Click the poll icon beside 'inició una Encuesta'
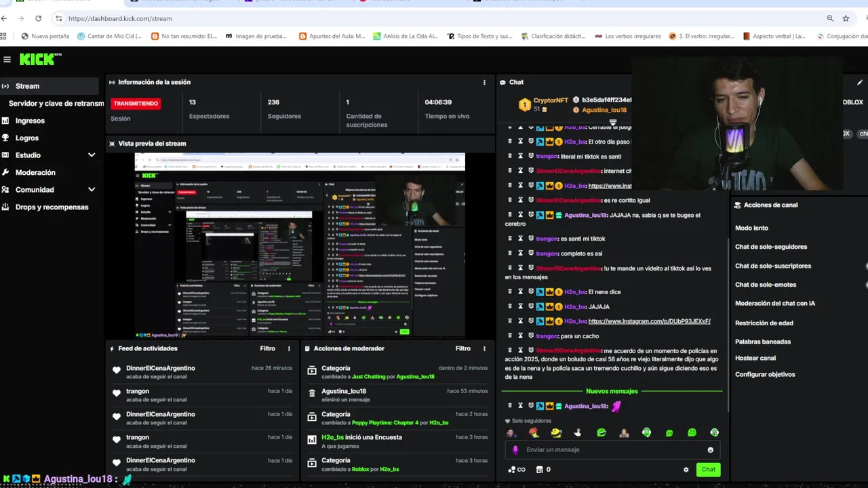868x488 pixels. pyautogui.click(x=312, y=440)
